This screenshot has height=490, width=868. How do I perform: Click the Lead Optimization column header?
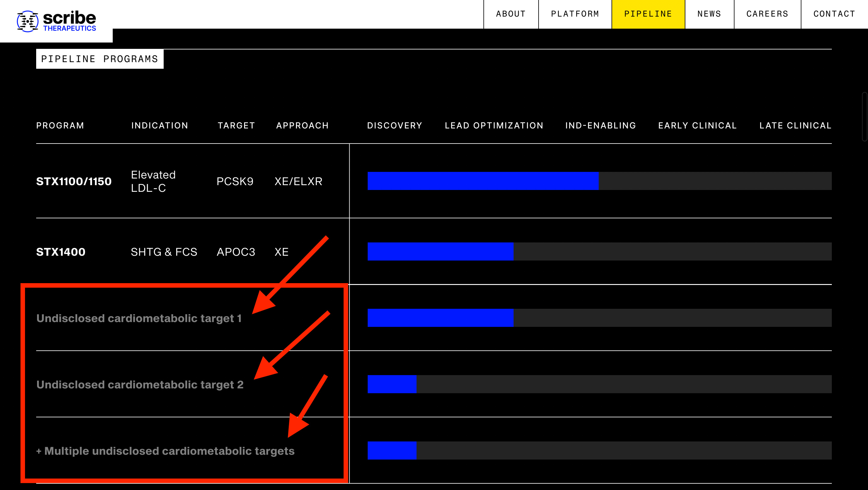click(x=494, y=125)
